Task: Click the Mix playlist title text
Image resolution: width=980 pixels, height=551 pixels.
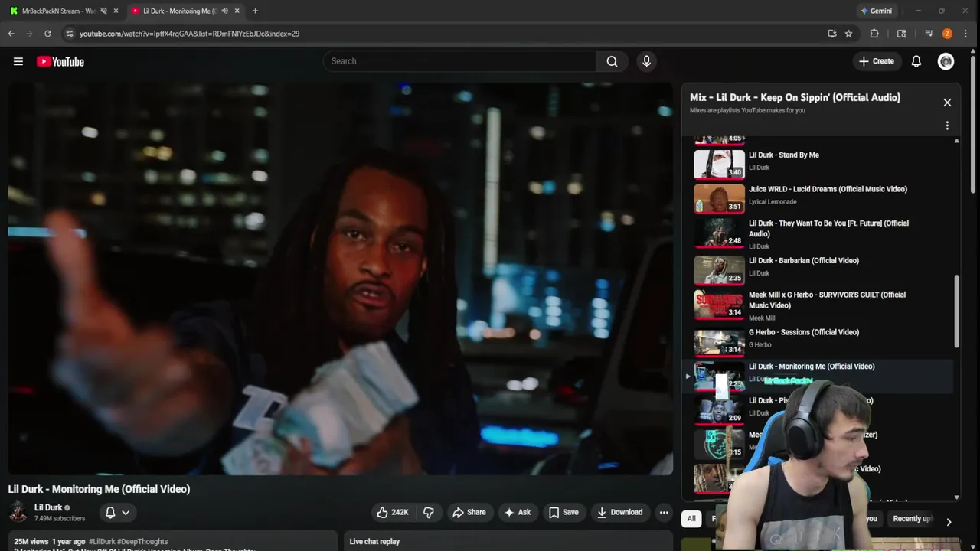Action: pos(795,97)
